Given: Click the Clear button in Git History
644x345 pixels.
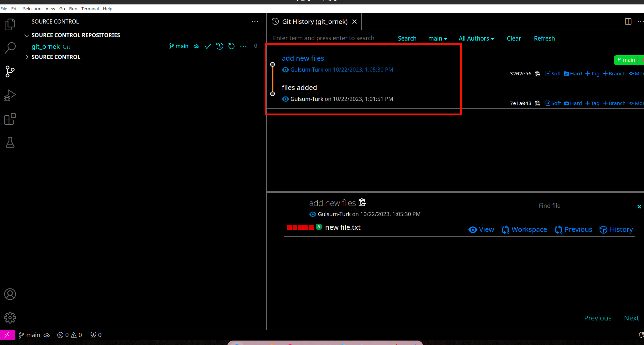Looking at the screenshot, I should click(x=514, y=39).
